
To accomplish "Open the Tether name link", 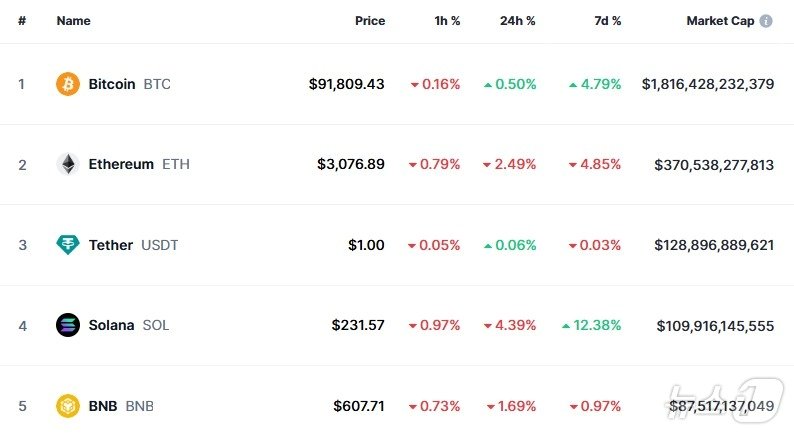I will coord(110,245).
